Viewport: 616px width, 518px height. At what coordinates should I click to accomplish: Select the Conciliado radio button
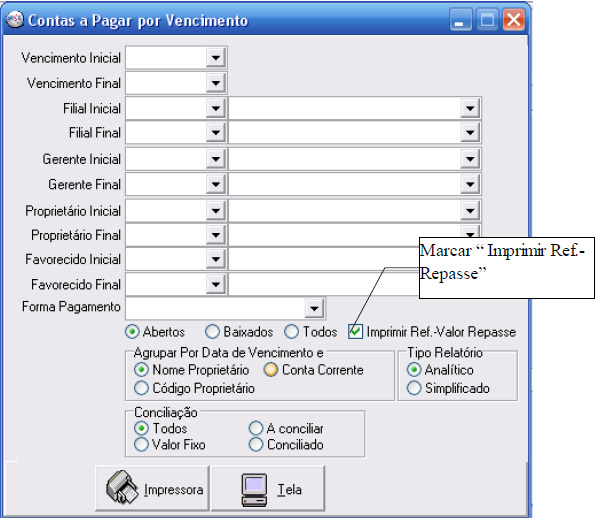(256, 444)
